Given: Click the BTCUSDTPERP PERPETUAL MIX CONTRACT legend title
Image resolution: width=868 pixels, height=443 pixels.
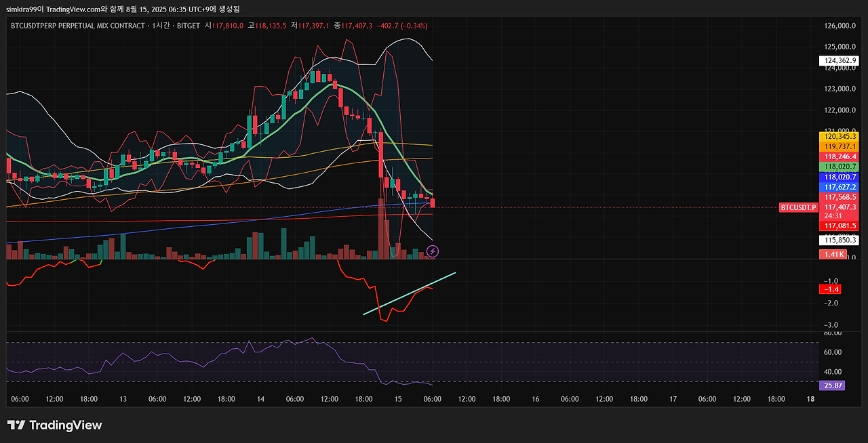Looking at the screenshot, I should pos(78,26).
